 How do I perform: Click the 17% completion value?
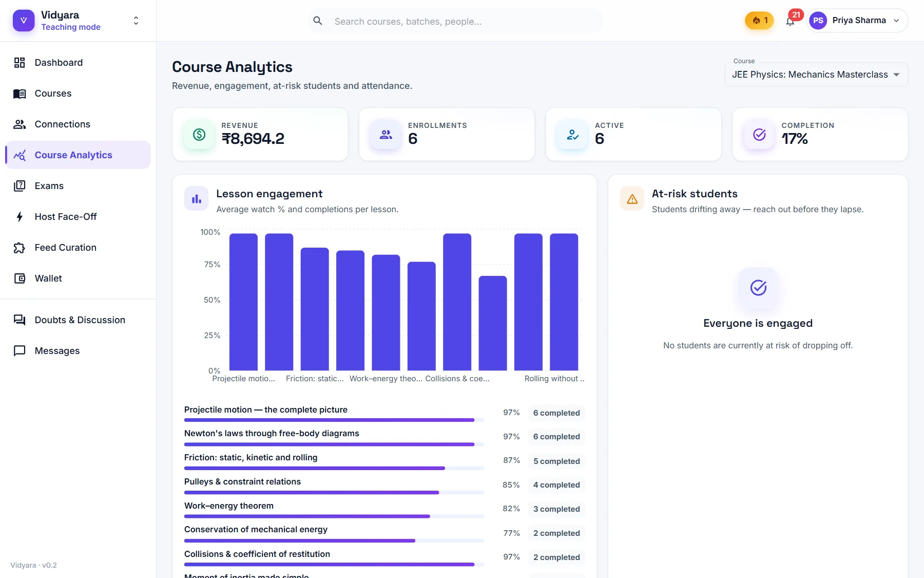[x=795, y=139]
